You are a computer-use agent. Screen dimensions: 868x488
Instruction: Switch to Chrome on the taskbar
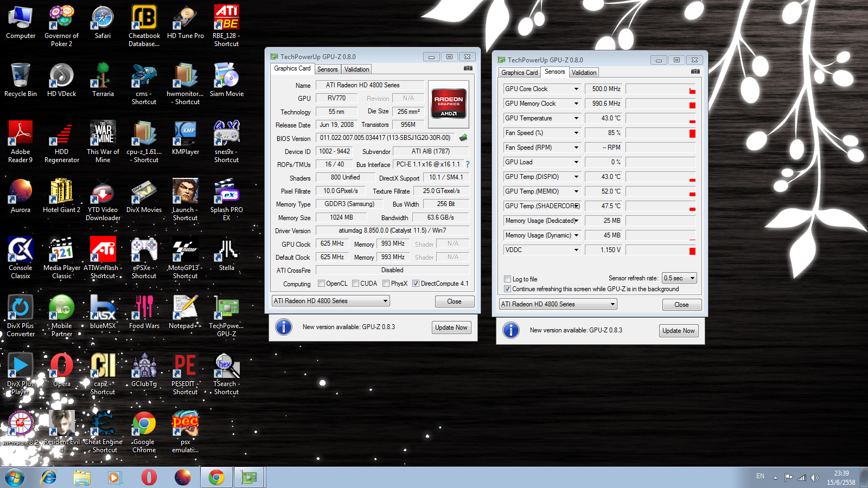[x=216, y=478]
